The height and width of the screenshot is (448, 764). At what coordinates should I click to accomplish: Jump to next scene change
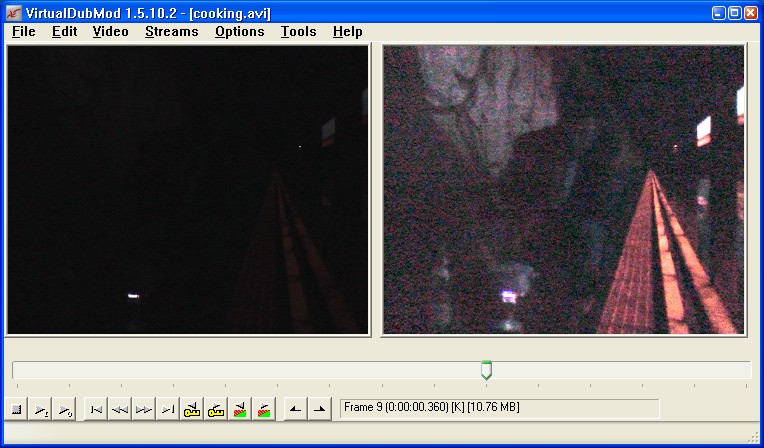[264, 409]
